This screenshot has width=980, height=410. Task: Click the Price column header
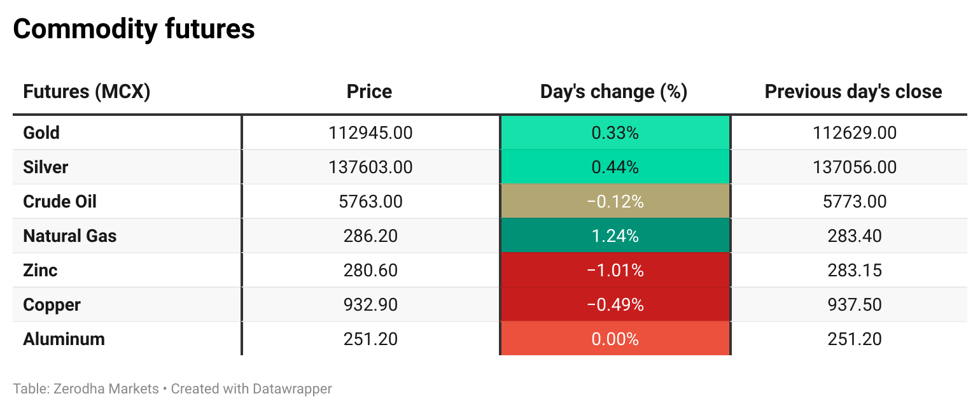pyautogui.click(x=369, y=92)
